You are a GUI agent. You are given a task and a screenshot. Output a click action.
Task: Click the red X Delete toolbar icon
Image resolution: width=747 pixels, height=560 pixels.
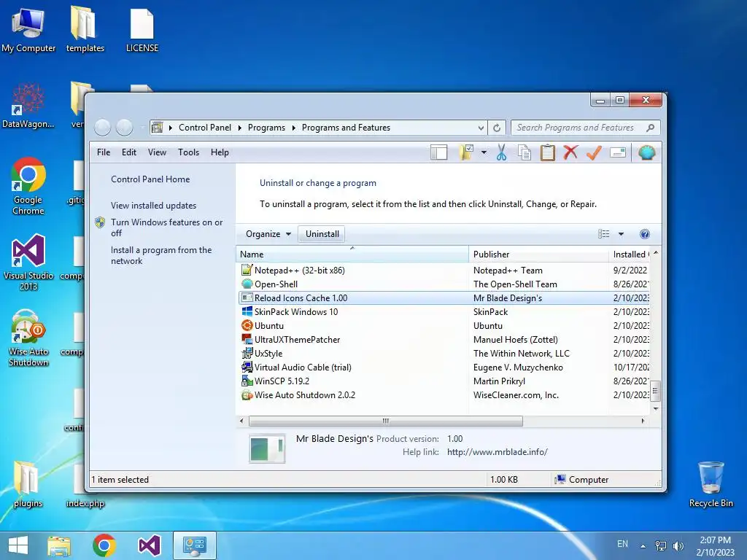tap(570, 152)
